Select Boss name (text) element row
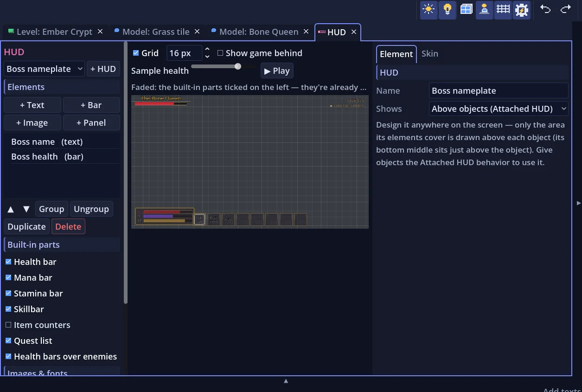The height and width of the screenshot is (392, 582). (64, 142)
